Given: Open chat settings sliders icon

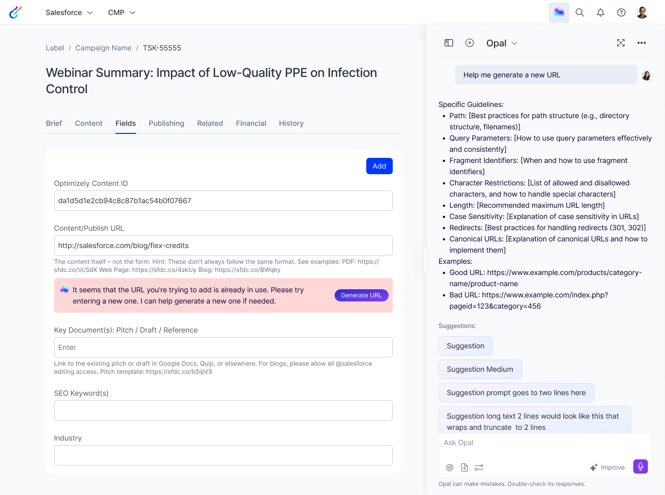Looking at the screenshot, I should click(479, 467).
